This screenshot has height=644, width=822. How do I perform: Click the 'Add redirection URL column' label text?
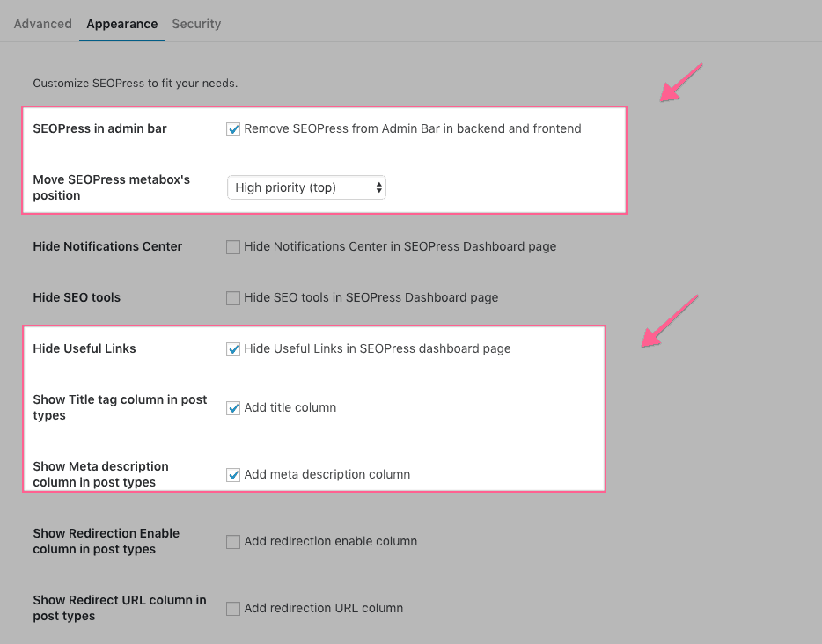coord(324,608)
